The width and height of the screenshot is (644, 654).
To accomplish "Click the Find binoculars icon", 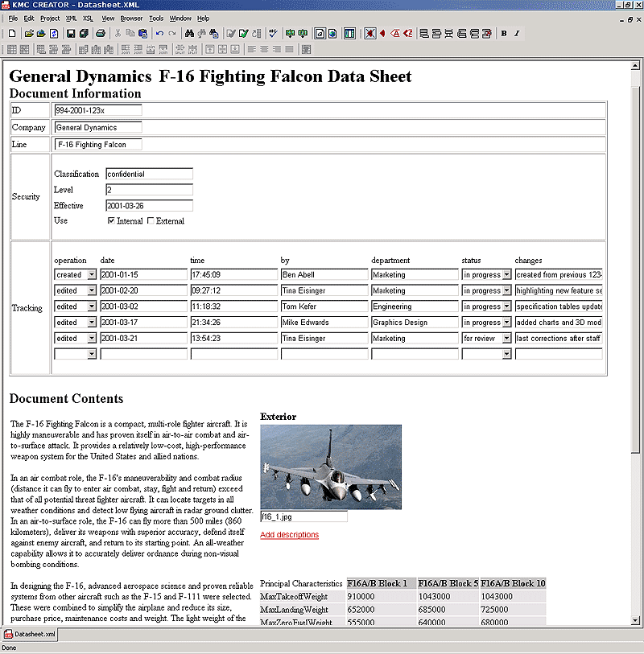I will coord(189,33).
